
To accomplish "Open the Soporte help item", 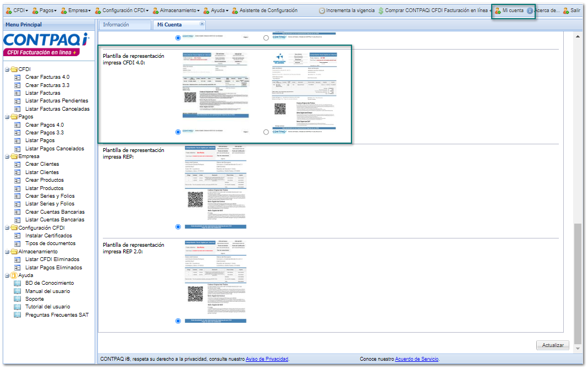I will (x=35, y=299).
